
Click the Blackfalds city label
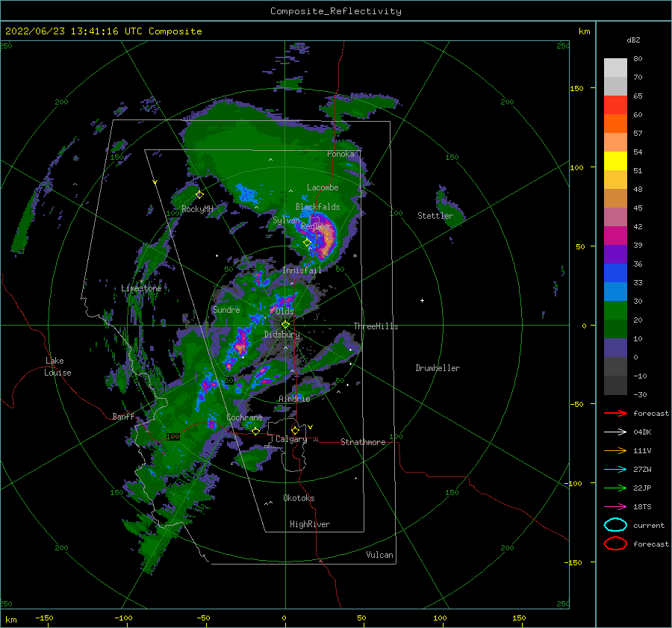click(x=317, y=207)
